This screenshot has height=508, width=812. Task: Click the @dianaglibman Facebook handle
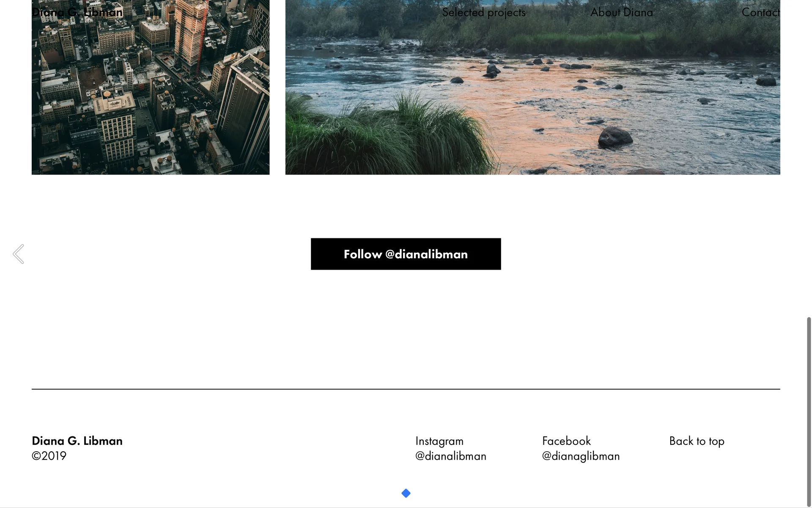[581, 456]
